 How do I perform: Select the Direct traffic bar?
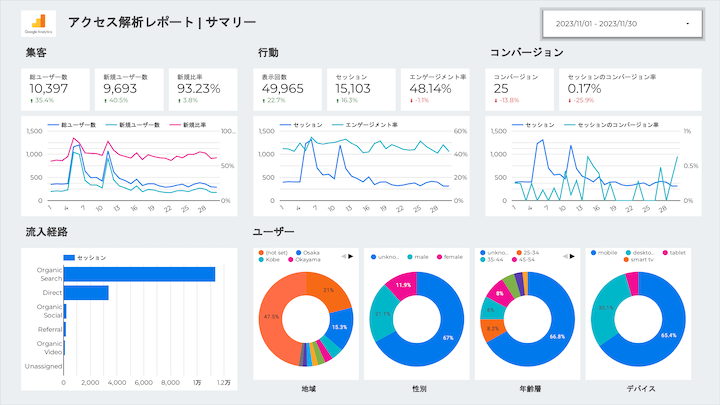tap(86, 292)
